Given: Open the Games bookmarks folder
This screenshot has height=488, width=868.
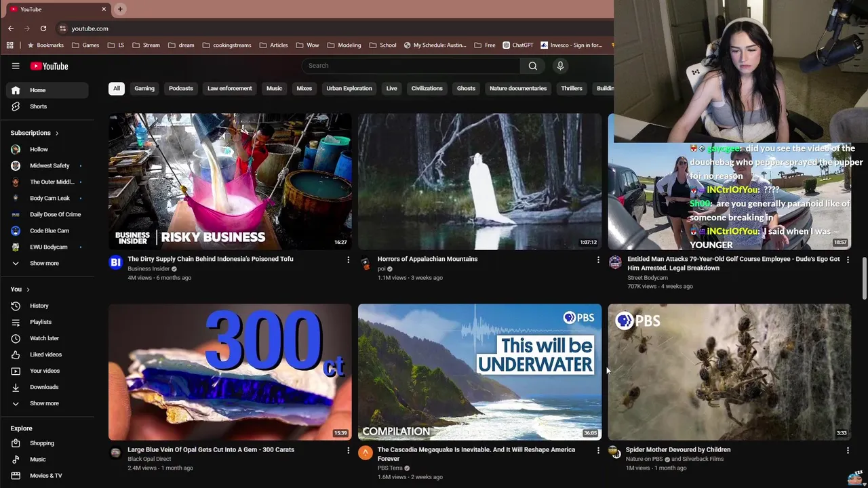Looking at the screenshot, I should [85, 45].
